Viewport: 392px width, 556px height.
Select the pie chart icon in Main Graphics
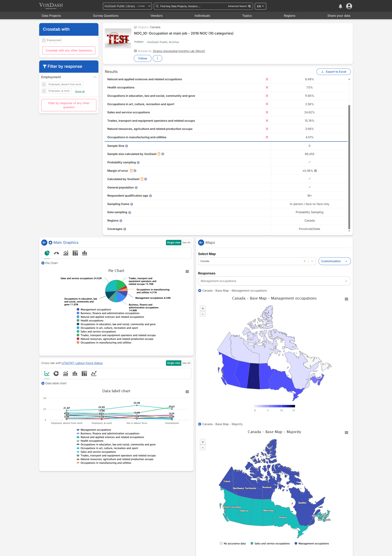coord(47,253)
